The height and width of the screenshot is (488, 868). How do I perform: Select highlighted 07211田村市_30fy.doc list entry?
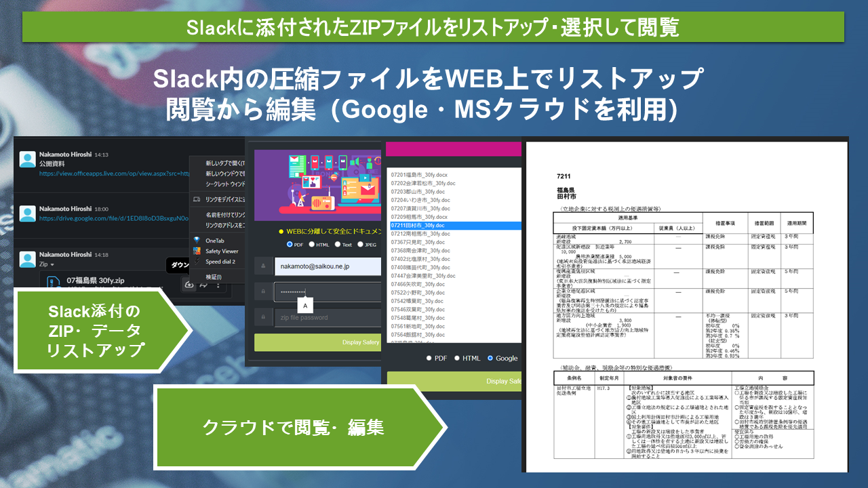[455, 225]
